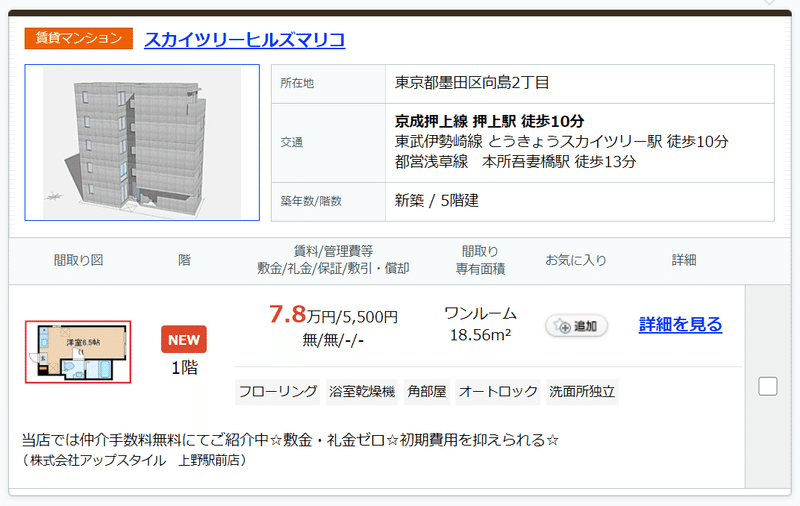Add listing to favorites with 追加 button

(x=577, y=325)
